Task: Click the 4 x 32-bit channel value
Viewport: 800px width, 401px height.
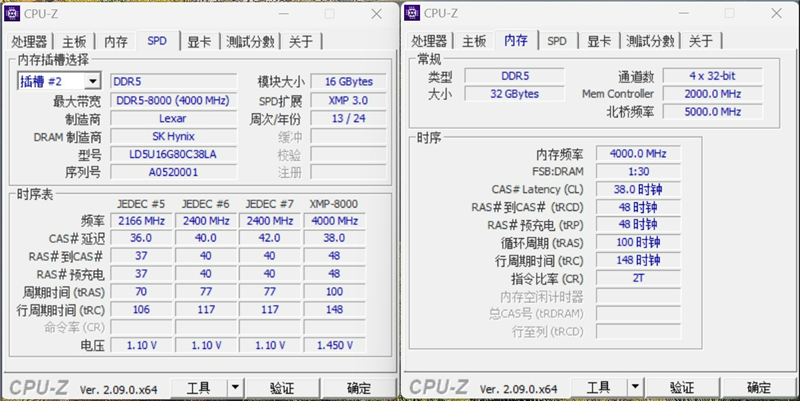Action: (x=712, y=76)
